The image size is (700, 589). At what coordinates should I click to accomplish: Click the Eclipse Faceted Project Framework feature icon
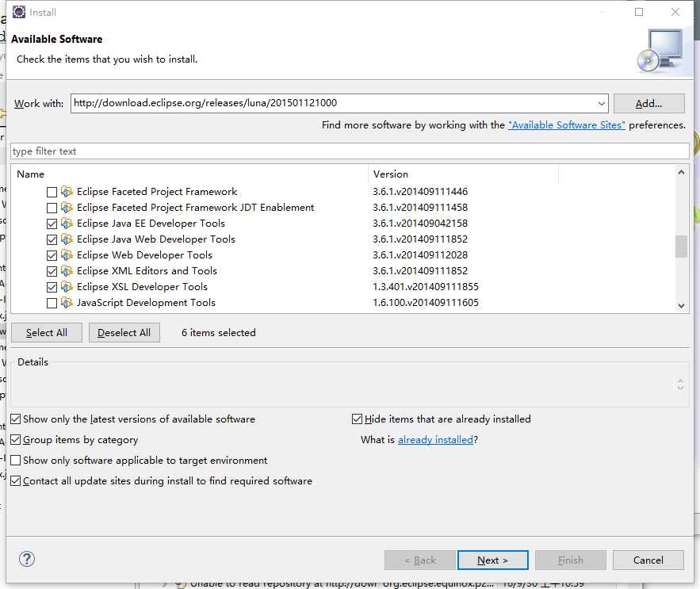point(67,192)
